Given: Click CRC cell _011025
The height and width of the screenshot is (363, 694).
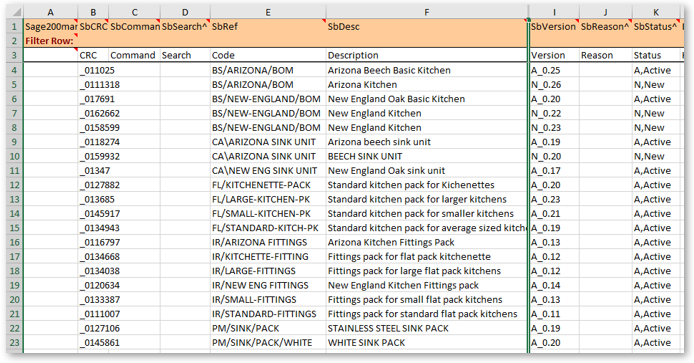Looking at the screenshot, I should (x=93, y=70).
